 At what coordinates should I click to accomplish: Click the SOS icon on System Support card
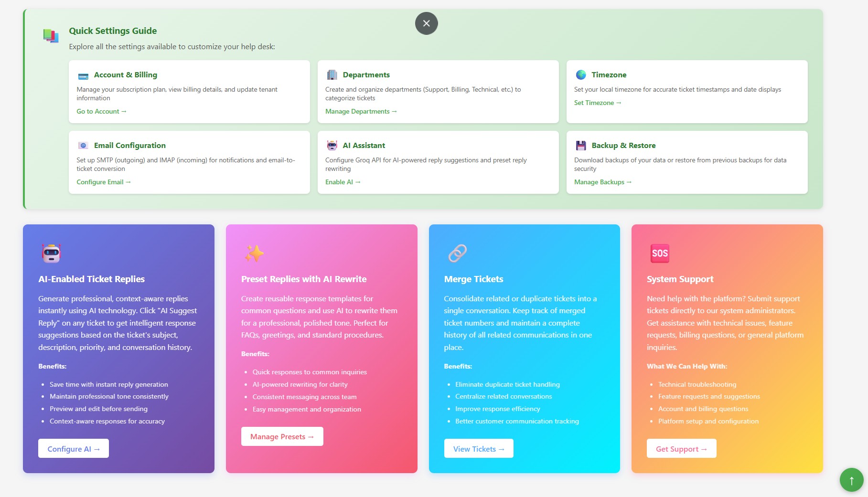(660, 254)
